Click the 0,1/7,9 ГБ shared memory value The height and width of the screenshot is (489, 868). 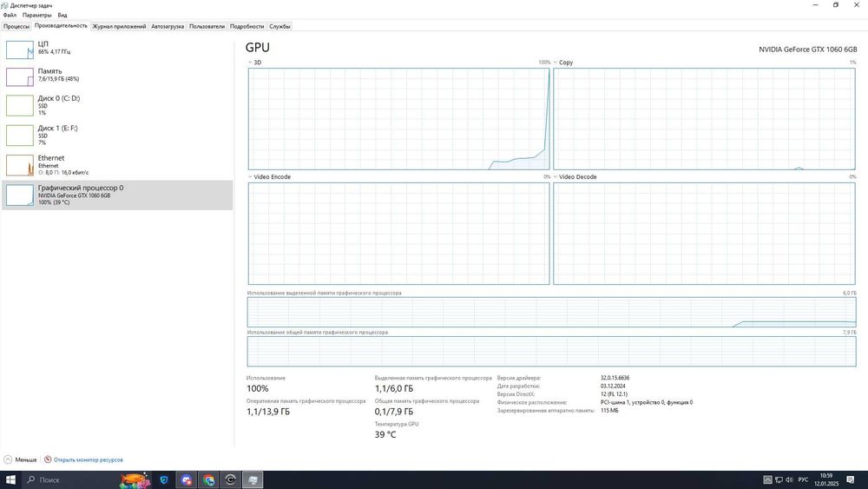(x=393, y=412)
